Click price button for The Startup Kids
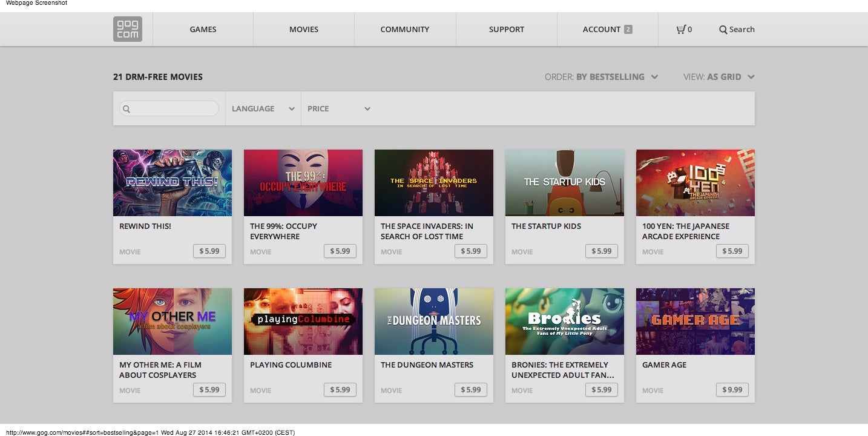This screenshot has height=436, width=868. [602, 251]
